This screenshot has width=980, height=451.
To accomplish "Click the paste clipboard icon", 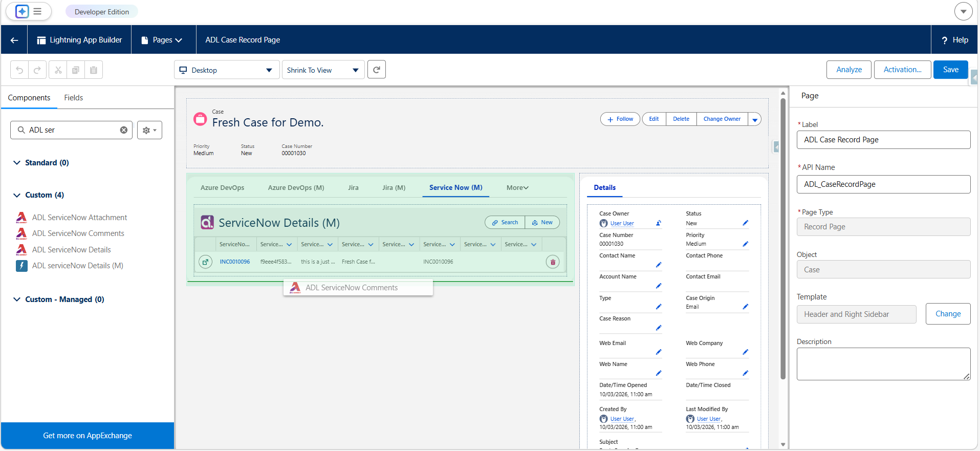I will 94,70.
